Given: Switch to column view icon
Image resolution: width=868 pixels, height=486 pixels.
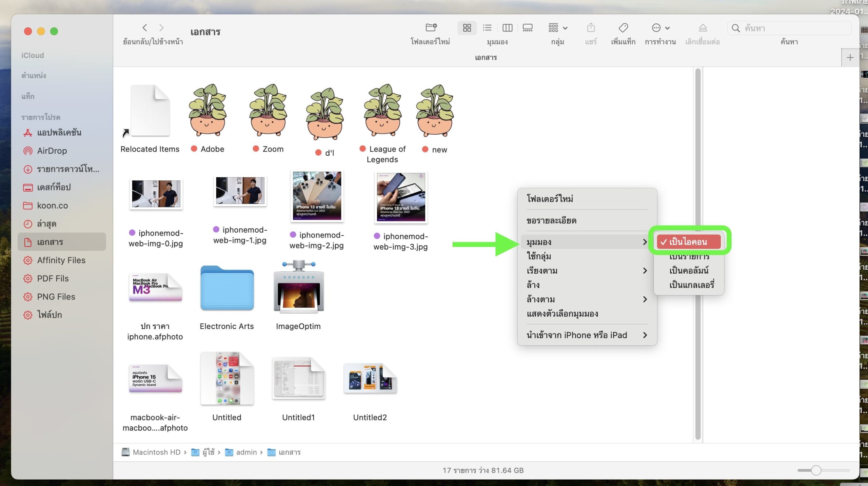Looking at the screenshot, I should pos(507,28).
